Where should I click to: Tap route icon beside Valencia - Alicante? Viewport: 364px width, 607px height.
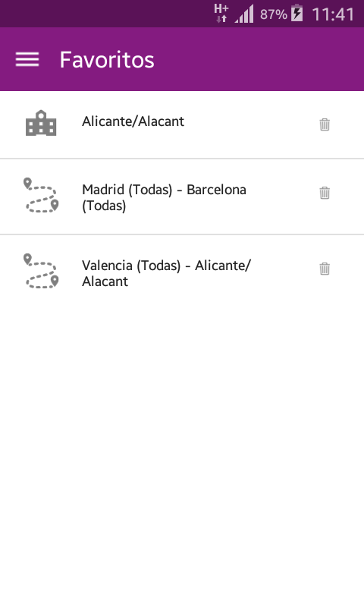41,271
